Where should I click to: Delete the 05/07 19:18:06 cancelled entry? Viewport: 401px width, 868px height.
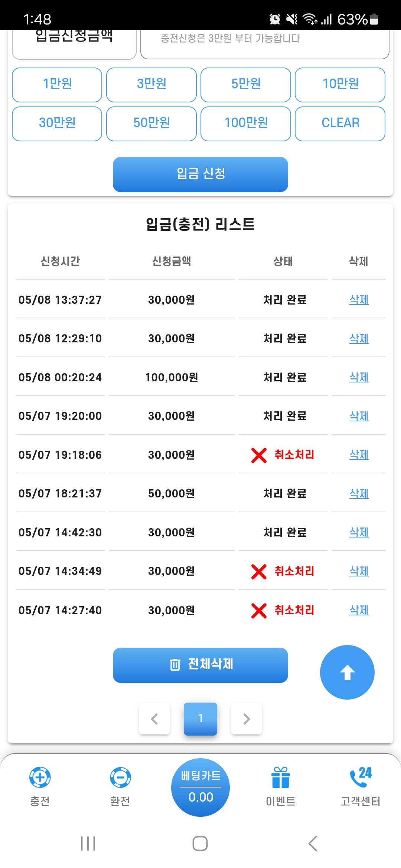[359, 455]
